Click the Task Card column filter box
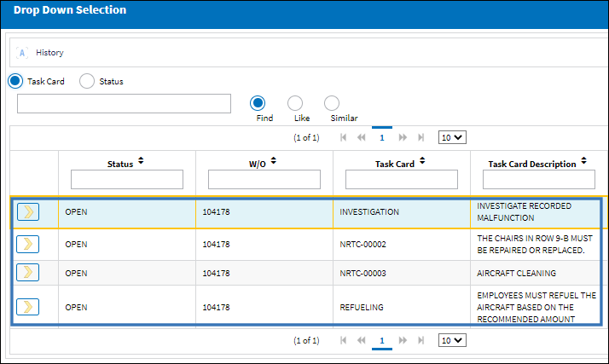This screenshot has width=609, height=364. tap(402, 179)
